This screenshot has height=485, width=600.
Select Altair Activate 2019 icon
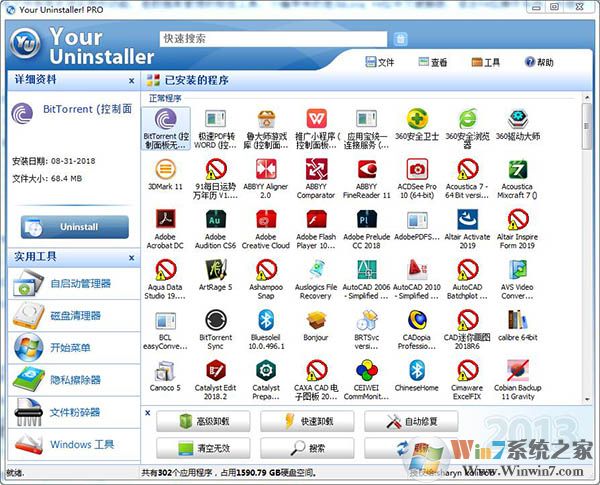[467, 219]
